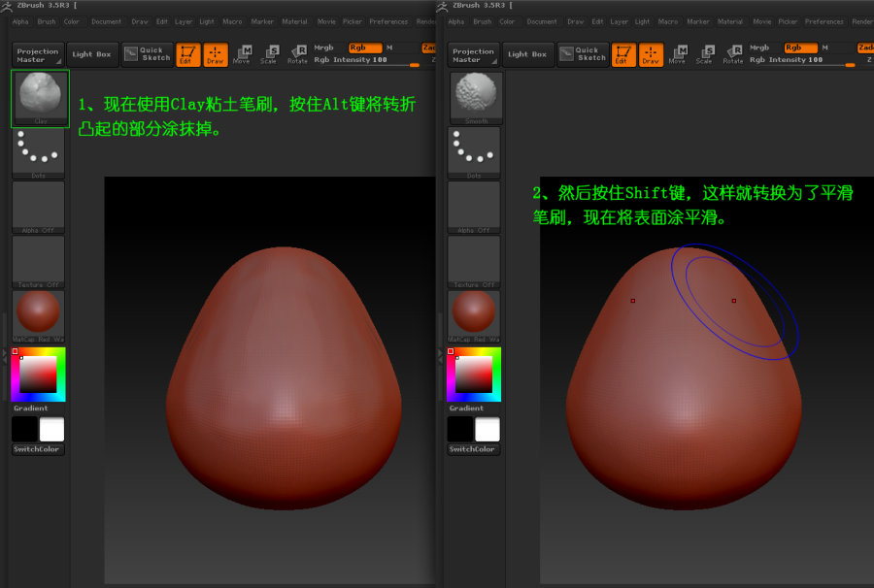
Task: Open Movie menu in right window
Action: click(x=762, y=21)
